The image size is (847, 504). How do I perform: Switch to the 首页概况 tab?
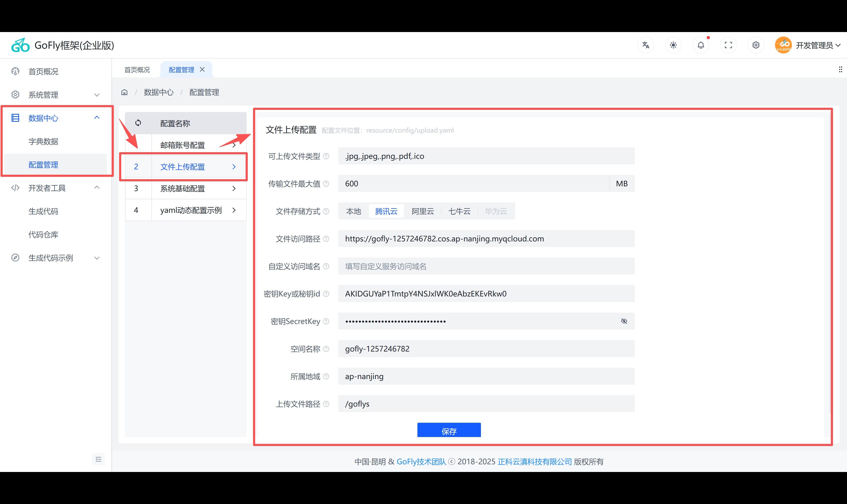(x=137, y=70)
